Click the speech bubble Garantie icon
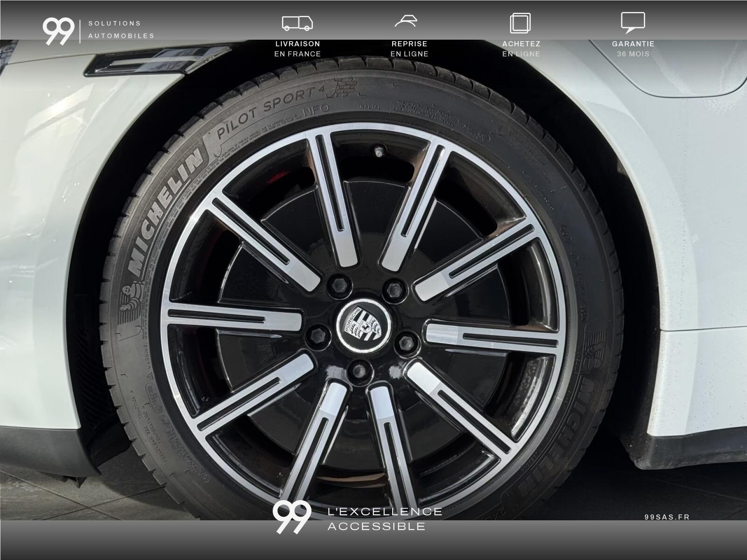The image size is (747, 560). click(633, 22)
